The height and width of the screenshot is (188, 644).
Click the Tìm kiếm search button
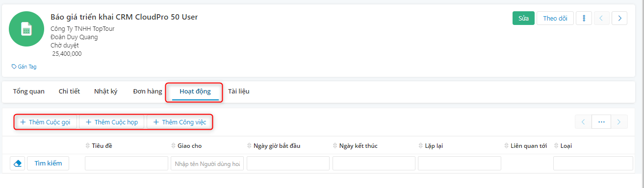48,163
